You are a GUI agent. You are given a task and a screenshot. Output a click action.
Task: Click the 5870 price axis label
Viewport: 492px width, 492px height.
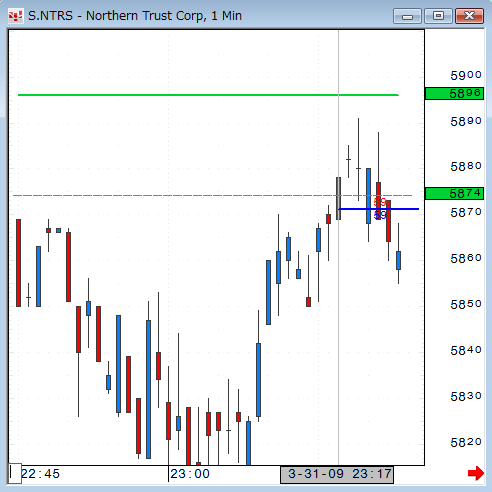coord(466,212)
